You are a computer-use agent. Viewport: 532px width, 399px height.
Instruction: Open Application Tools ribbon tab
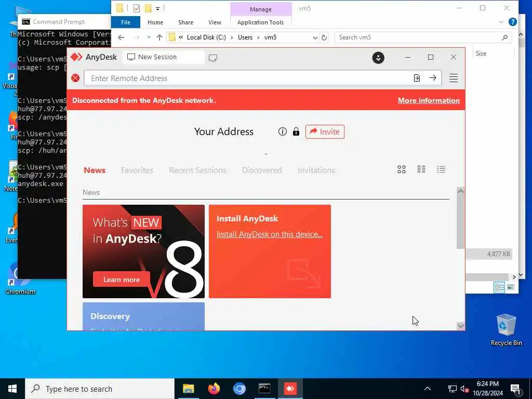pos(260,22)
